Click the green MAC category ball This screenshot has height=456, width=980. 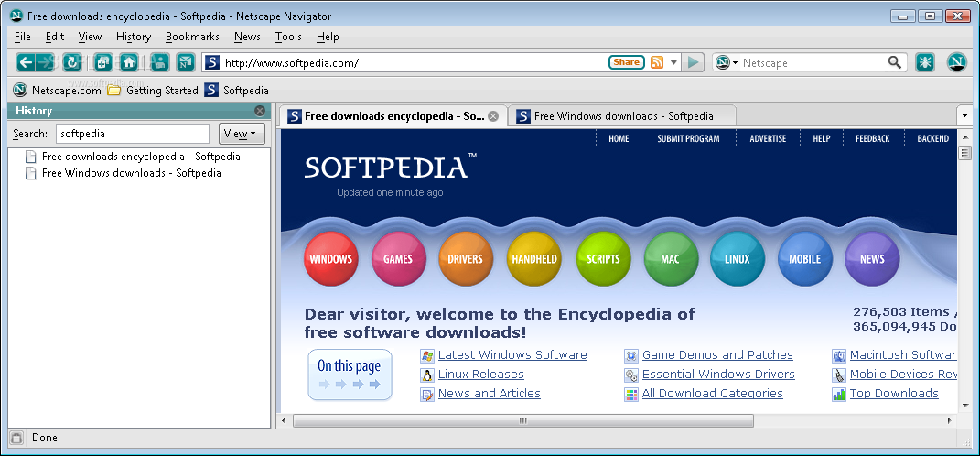[x=671, y=258]
